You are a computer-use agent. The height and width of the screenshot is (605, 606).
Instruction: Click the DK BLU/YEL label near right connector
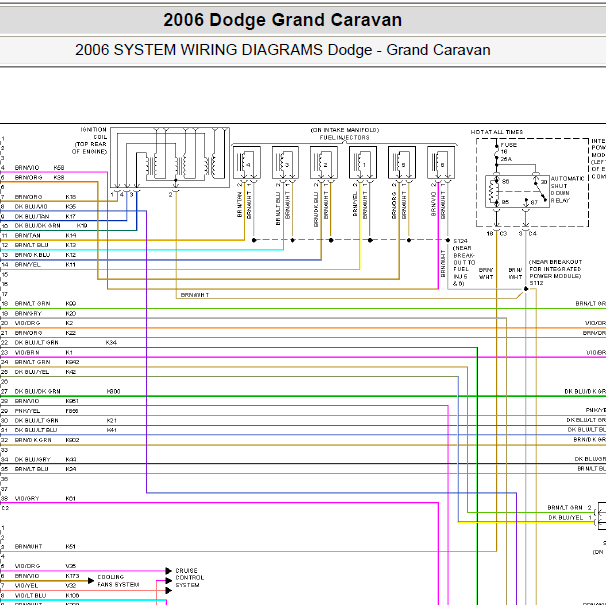point(566,518)
